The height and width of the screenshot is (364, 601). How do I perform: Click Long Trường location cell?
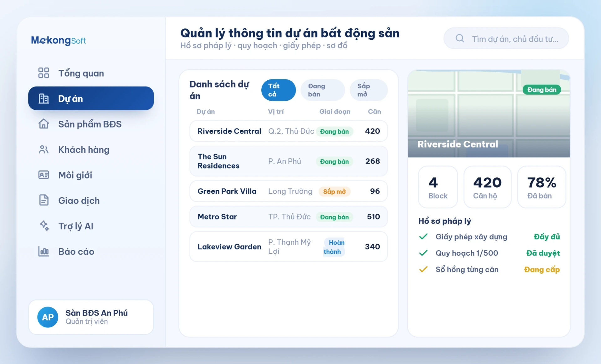pos(290,191)
